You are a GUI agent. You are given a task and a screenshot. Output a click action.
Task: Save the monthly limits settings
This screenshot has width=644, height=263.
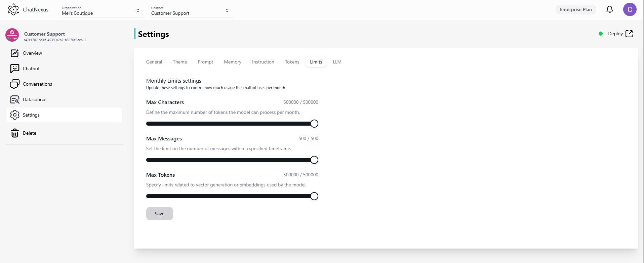point(160,214)
